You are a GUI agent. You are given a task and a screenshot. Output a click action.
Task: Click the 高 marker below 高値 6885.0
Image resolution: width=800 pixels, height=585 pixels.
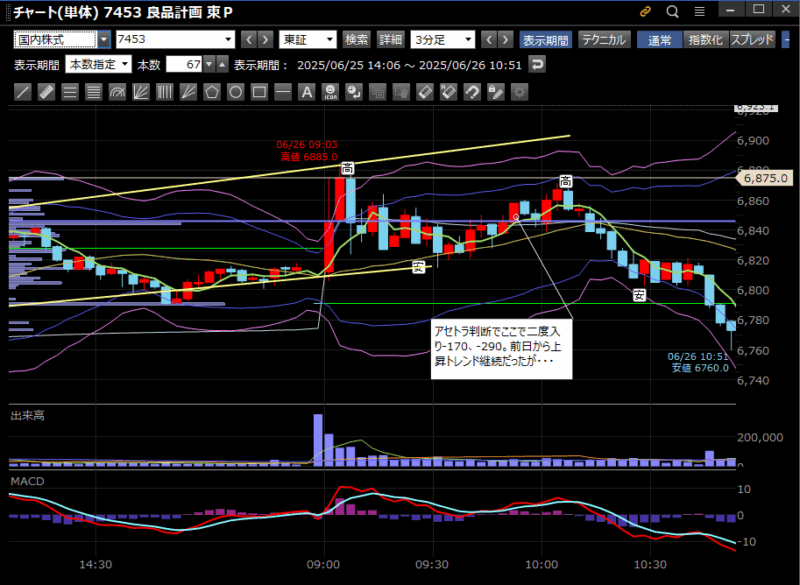[x=347, y=168]
